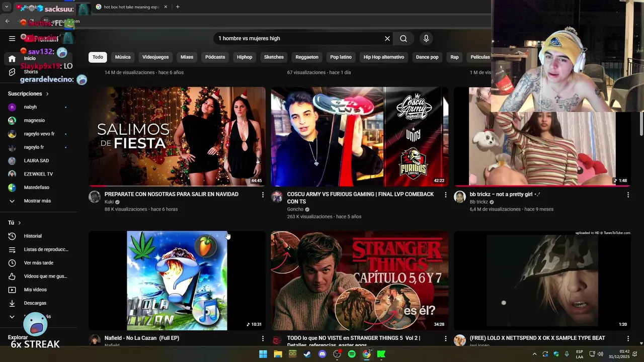Select the 'Música' filter chip

123,57
